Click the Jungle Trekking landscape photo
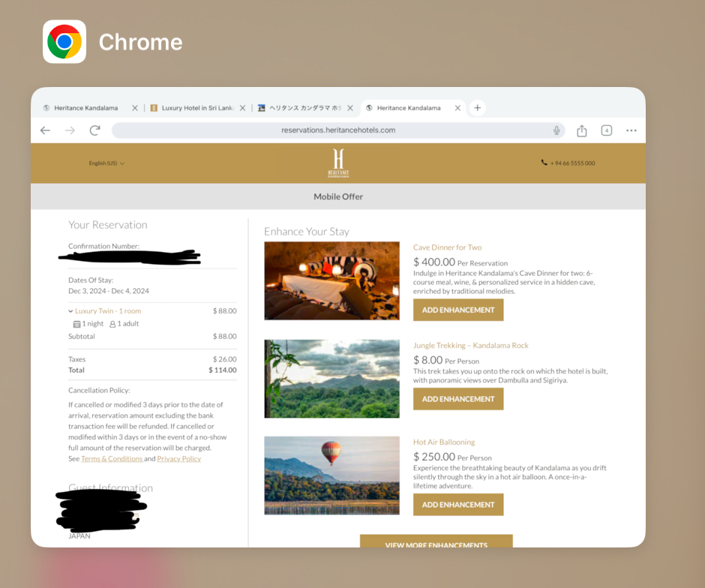Image resolution: width=705 pixels, height=588 pixels. coord(331,379)
